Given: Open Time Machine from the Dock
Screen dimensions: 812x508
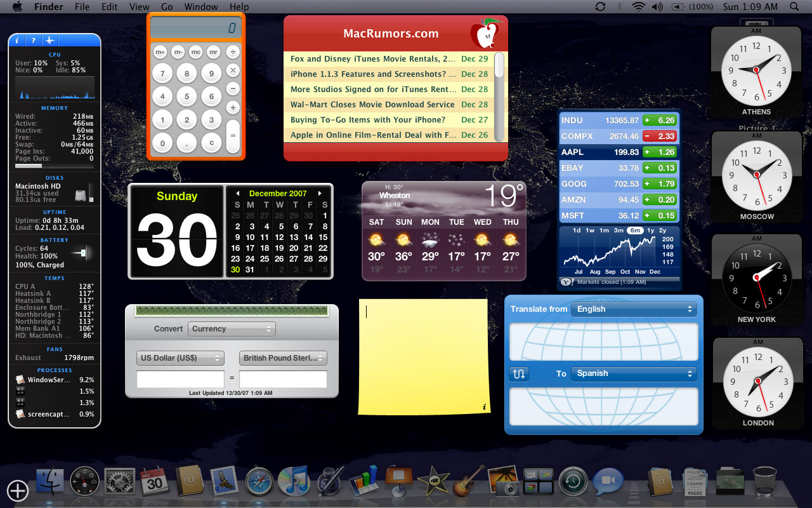Looking at the screenshot, I should coord(573,482).
